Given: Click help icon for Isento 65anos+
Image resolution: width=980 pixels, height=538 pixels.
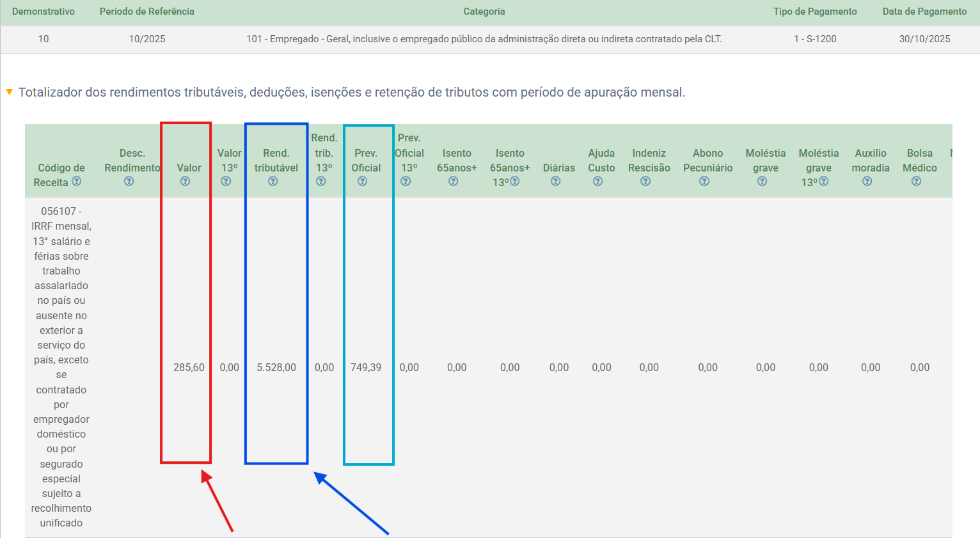Looking at the screenshot, I should pos(454,182).
